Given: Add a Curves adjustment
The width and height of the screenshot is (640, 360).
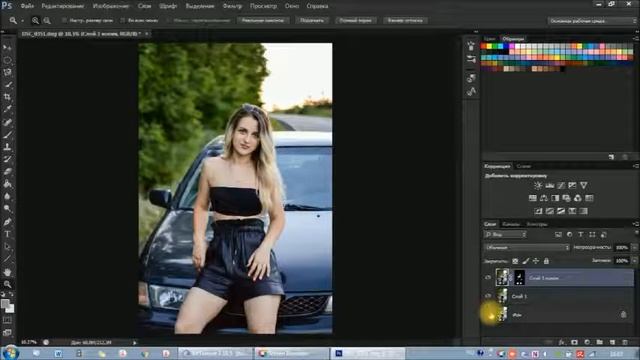Looking at the screenshot, I should [x=561, y=185].
